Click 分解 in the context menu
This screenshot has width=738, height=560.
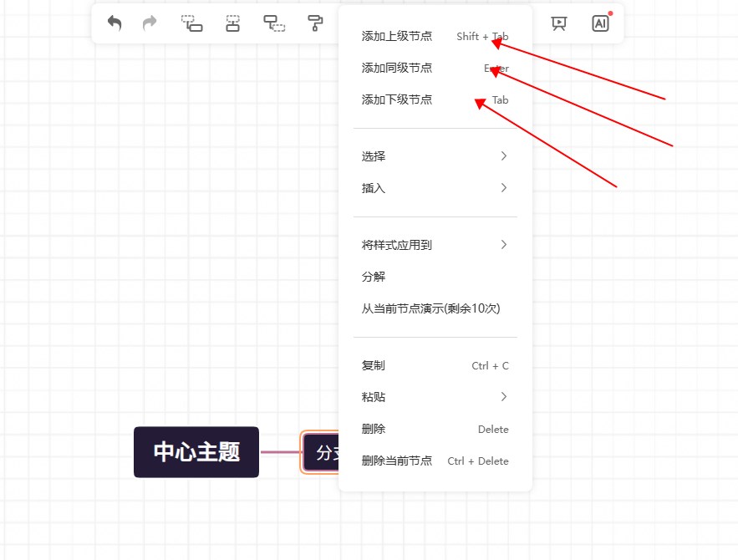click(374, 277)
